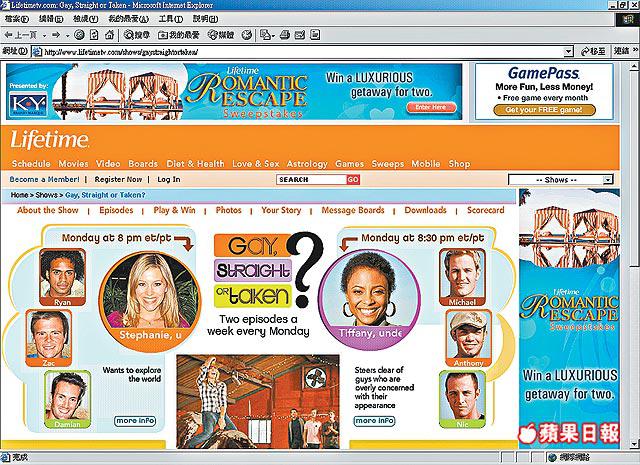Open the Episodes tab
The height and width of the screenshot is (465, 640).
click(116, 210)
